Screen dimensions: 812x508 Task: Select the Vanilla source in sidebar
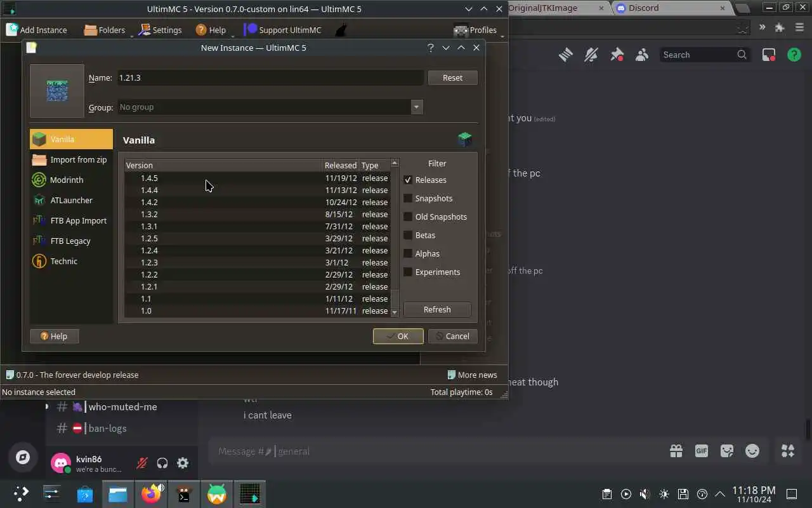point(71,139)
